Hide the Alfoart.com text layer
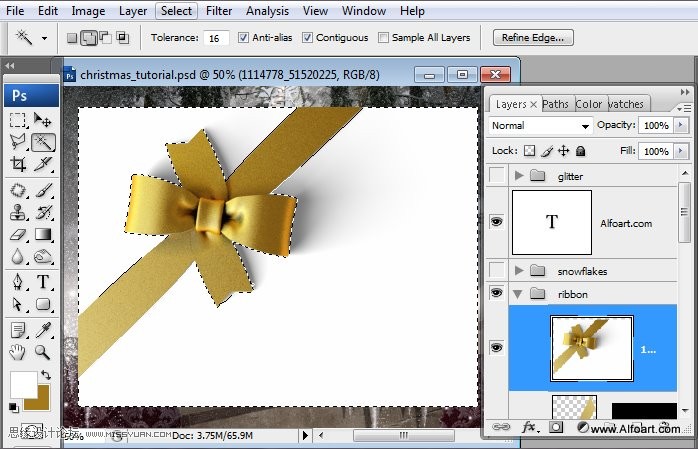The height and width of the screenshot is (449, 698). point(496,221)
